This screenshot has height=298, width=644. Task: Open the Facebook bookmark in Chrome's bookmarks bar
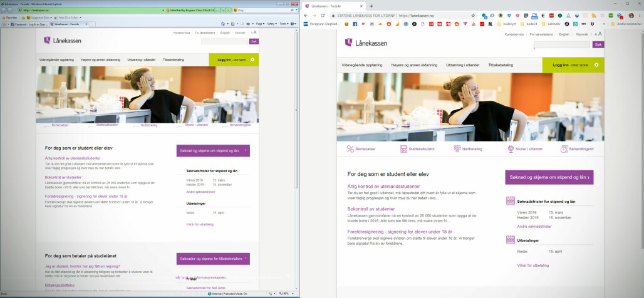355,24
